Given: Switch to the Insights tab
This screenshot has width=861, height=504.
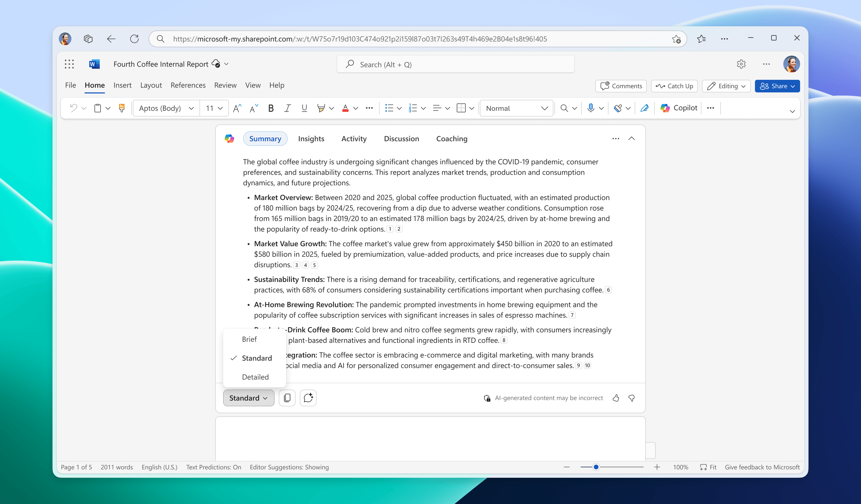Looking at the screenshot, I should pyautogui.click(x=311, y=139).
